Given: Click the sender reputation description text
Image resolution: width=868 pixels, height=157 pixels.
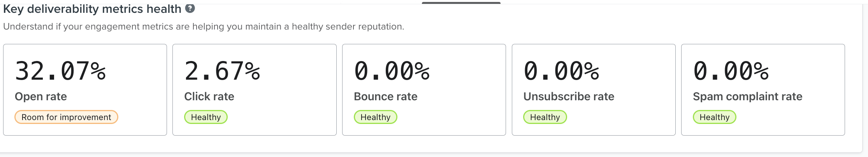Looking at the screenshot, I should point(204,26).
